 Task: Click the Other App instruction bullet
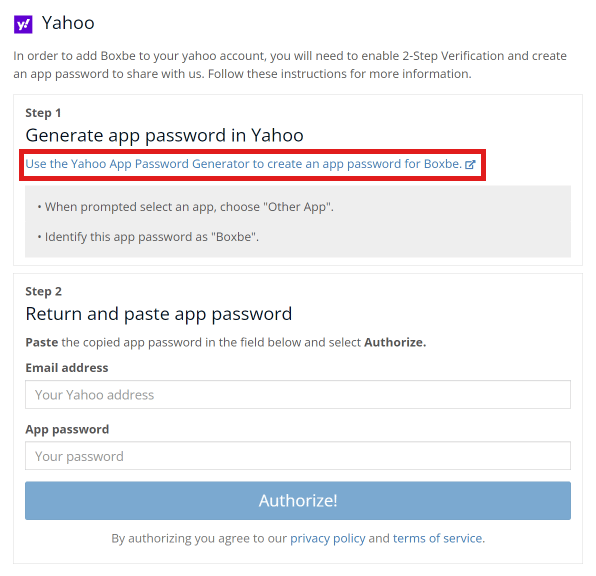pyautogui.click(x=185, y=207)
